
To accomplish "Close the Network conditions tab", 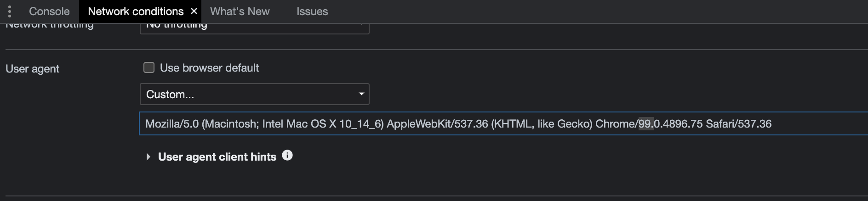I will pyautogui.click(x=194, y=11).
